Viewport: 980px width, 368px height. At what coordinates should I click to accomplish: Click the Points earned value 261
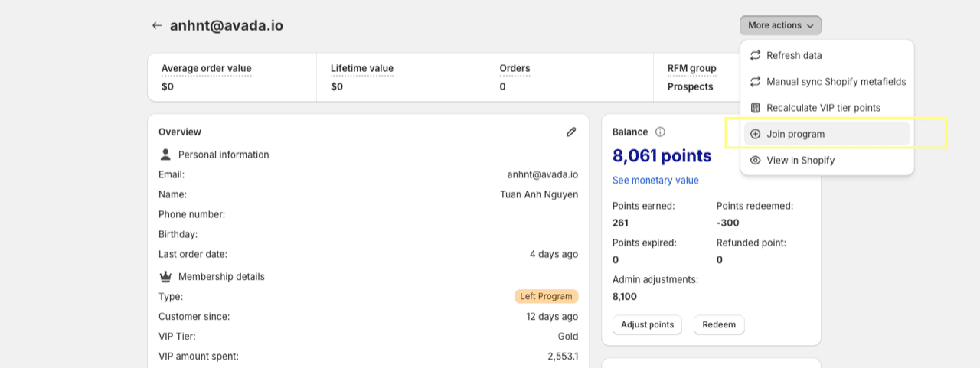[620, 223]
